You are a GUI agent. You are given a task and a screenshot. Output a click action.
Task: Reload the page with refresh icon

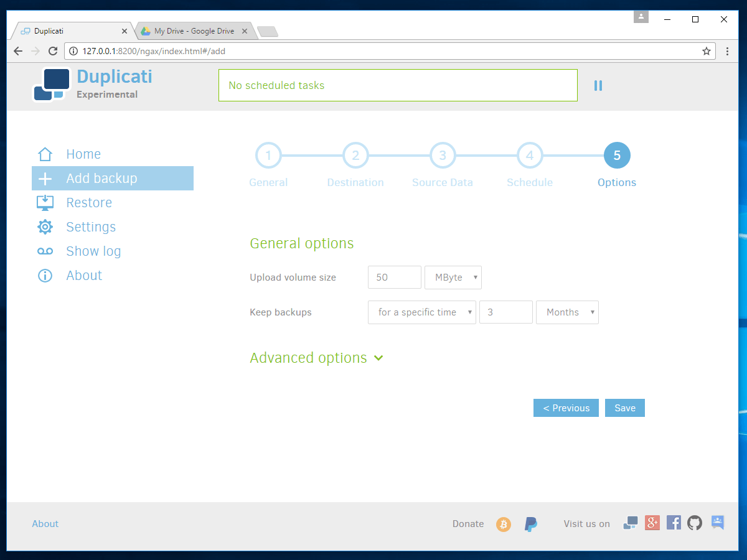[53, 51]
